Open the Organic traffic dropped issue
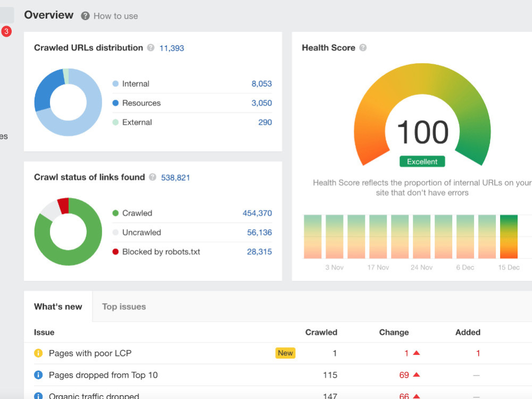532x399 pixels. pos(94,396)
